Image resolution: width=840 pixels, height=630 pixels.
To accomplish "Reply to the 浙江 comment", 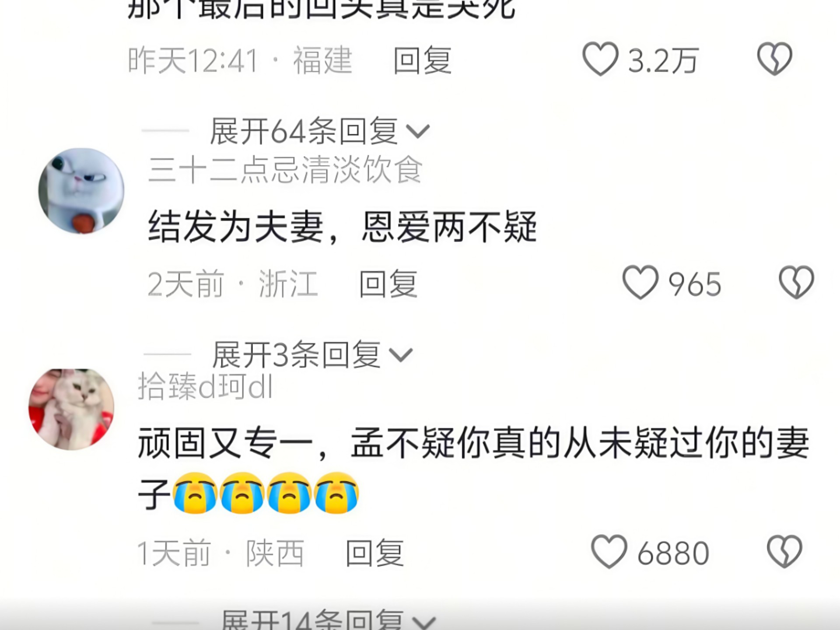I will coord(388,283).
